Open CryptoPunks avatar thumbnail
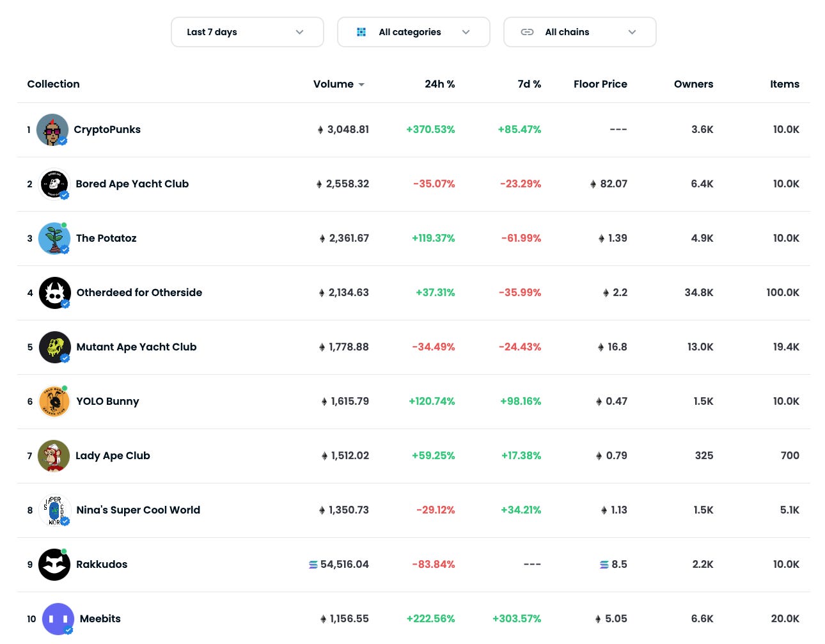The image size is (825, 644). [52, 130]
